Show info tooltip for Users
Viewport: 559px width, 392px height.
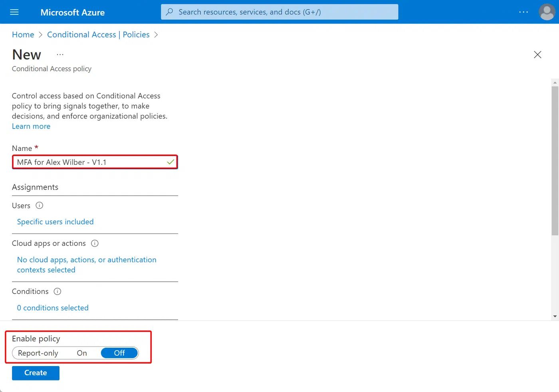click(40, 206)
